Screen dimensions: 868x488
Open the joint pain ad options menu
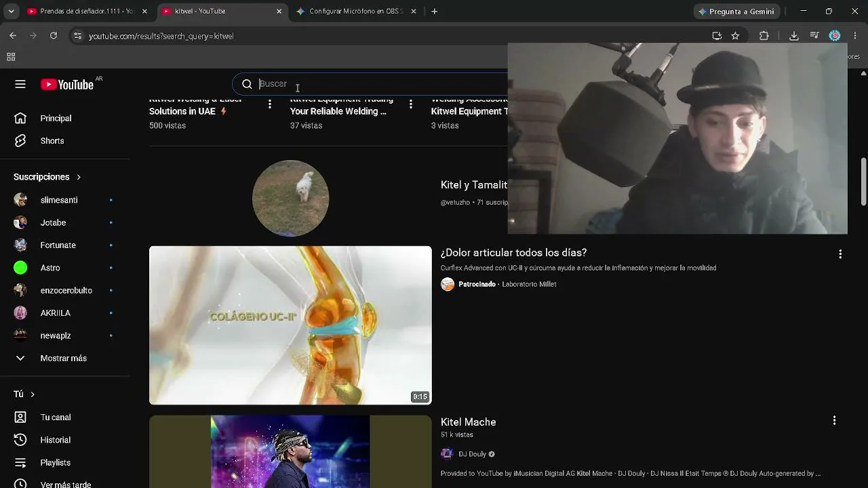pyautogui.click(x=840, y=253)
